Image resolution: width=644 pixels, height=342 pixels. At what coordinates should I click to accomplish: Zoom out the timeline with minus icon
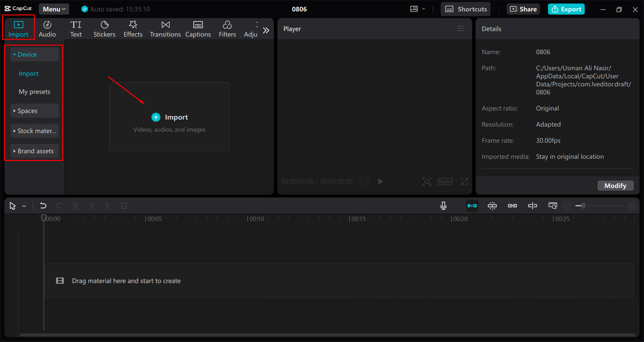coord(568,206)
